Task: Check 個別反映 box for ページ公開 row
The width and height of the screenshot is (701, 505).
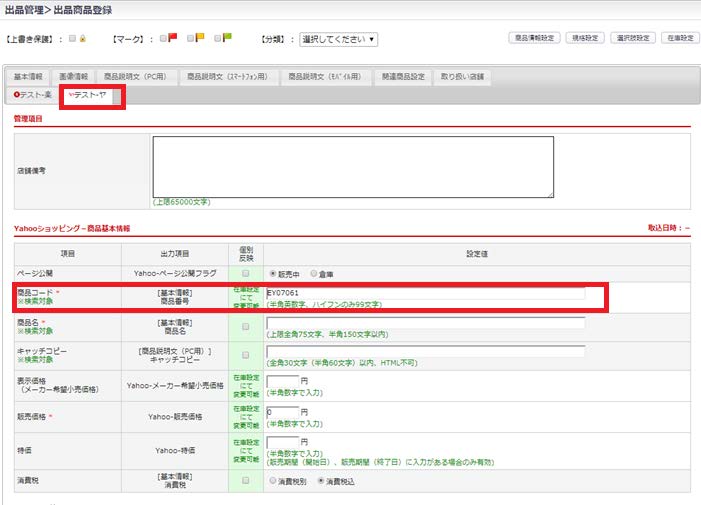Action: tap(245, 272)
